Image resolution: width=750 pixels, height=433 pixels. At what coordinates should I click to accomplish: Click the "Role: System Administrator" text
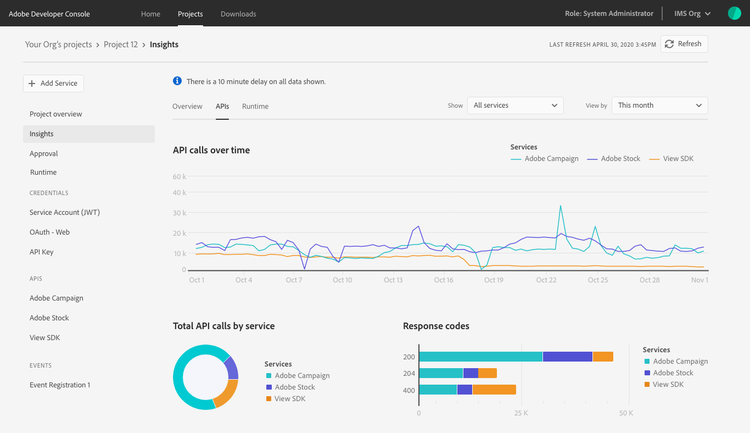pyautogui.click(x=609, y=13)
